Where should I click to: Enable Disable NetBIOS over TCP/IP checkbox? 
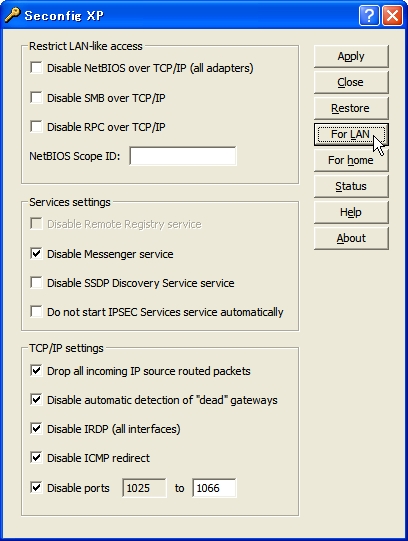click(x=36, y=68)
